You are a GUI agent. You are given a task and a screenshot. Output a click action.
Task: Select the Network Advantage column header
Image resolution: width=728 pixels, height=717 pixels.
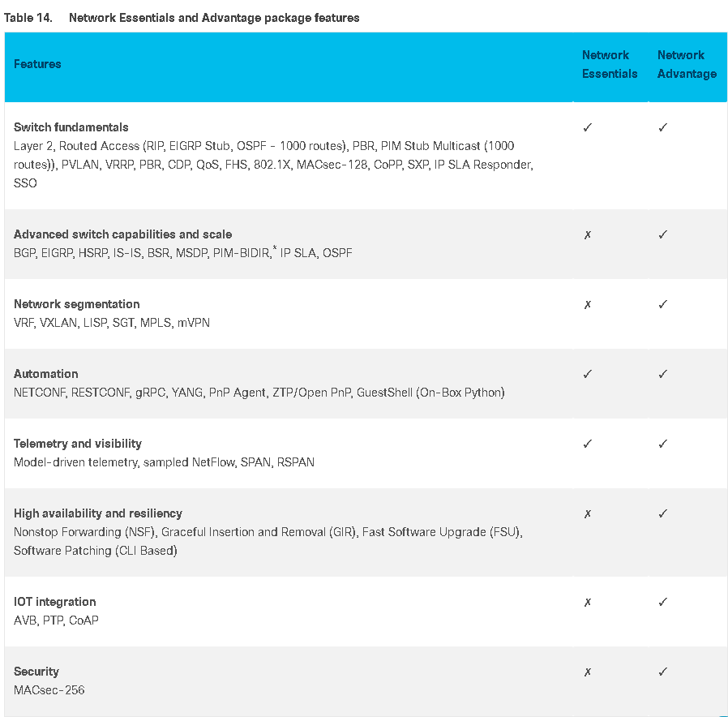click(x=687, y=64)
